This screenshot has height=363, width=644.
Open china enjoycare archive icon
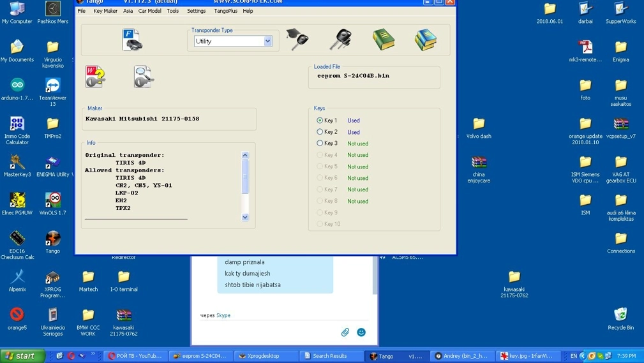pos(479,169)
